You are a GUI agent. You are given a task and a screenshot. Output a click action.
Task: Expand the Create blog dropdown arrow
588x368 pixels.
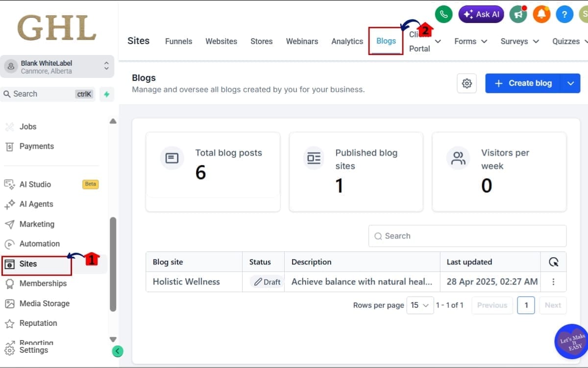(x=570, y=83)
